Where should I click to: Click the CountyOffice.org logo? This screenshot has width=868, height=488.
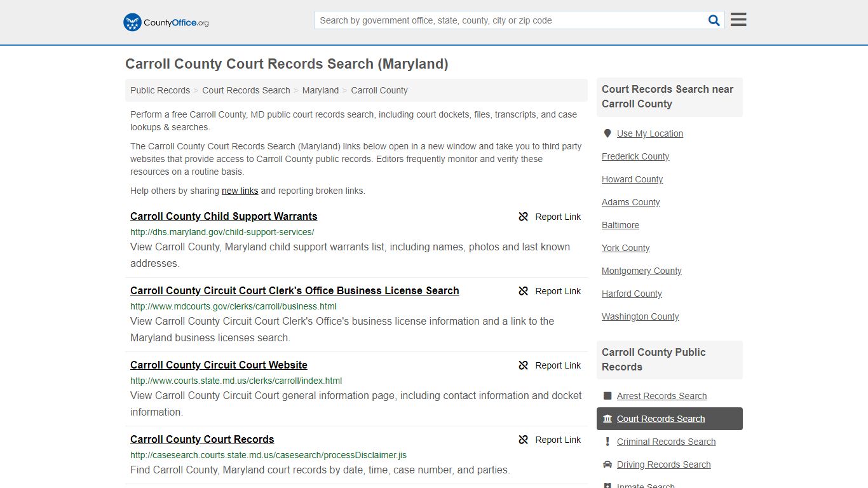coord(166,22)
